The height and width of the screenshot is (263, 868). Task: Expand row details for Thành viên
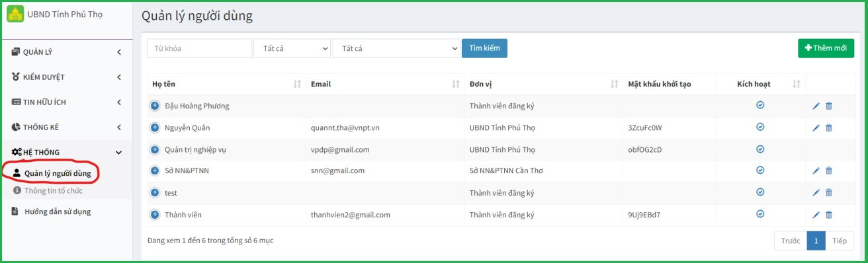click(155, 215)
